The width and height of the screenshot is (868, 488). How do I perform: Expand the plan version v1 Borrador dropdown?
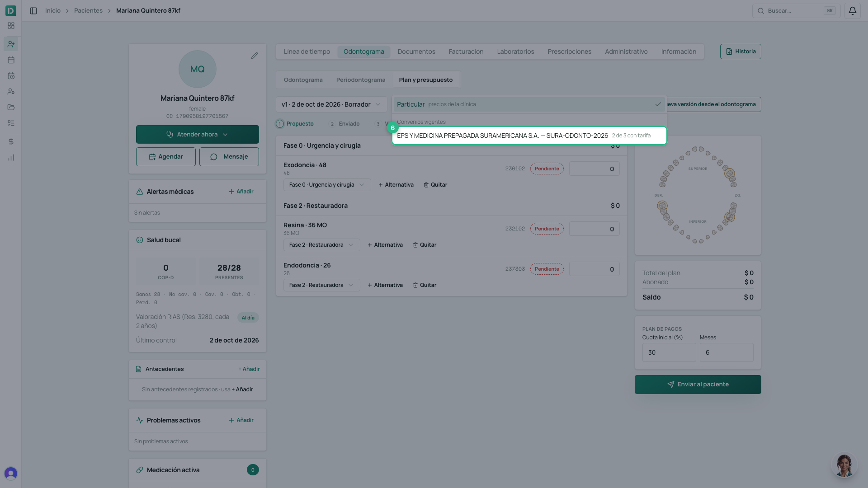coord(331,104)
